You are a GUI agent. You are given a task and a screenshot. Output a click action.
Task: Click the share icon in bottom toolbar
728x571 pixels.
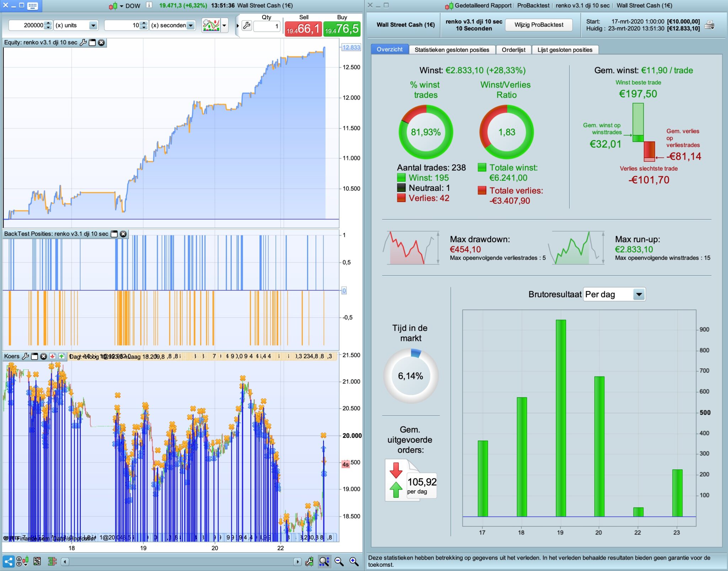pyautogui.click(x=9, y=561)
